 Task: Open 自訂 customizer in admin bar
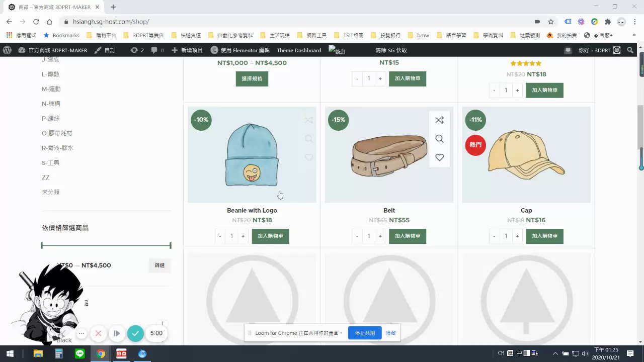105,50
